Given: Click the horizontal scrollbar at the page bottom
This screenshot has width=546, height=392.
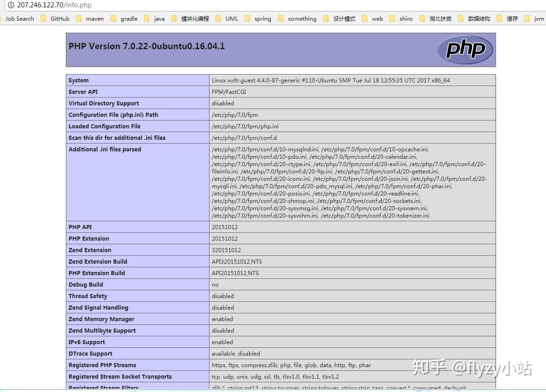Looking at the screenshot, I should tap(273, 390).
